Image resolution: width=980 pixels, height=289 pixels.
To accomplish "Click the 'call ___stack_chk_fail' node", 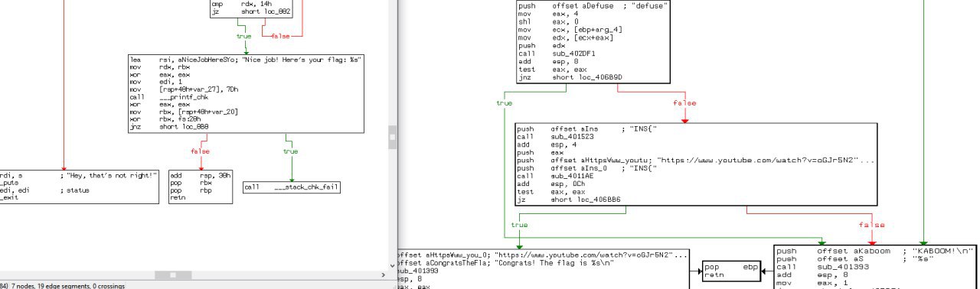I will pos(291,187).
